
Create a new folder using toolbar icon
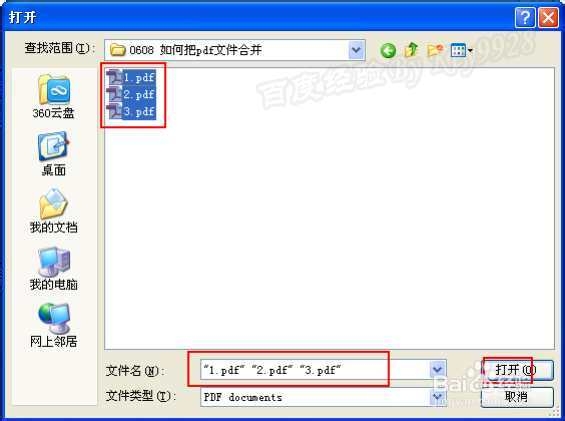[435, 50]
